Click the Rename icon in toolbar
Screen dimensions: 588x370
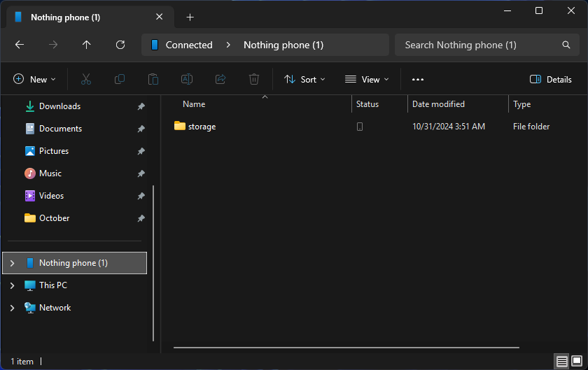pyautogui.click(x=187, y=80)
